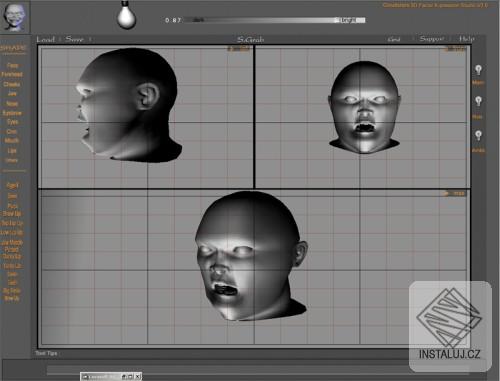Click the face logo thumbnail
Image resolution: width=500 pixels, height=381 pixels.
point(14,17)
